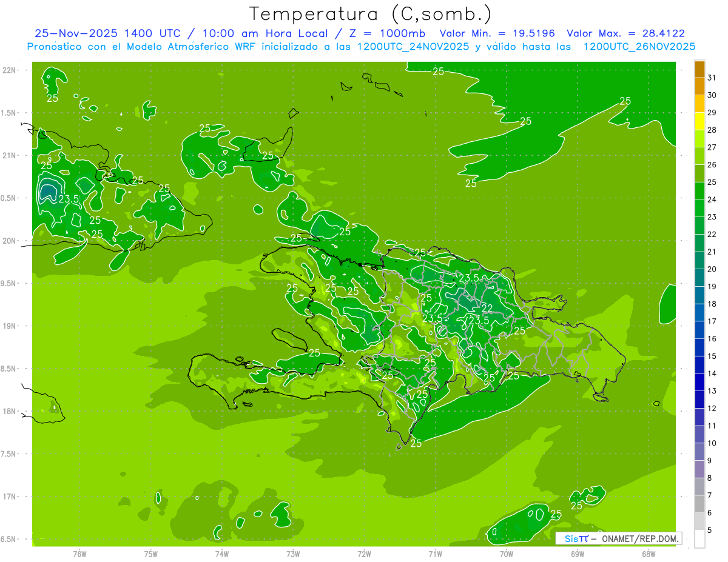The width and height of the screenshot is (728, 562).
Task: Click the "19N" latitude axis label
Action: point(10,326)
